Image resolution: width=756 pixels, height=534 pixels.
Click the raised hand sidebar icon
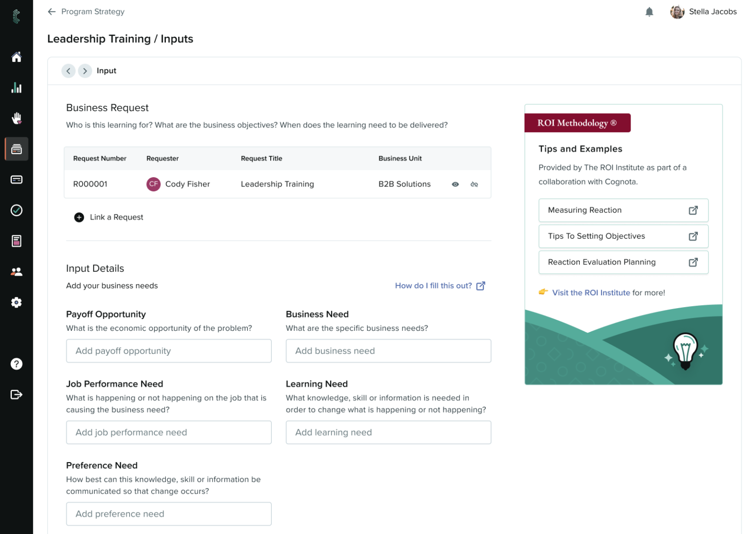[16, 118]
